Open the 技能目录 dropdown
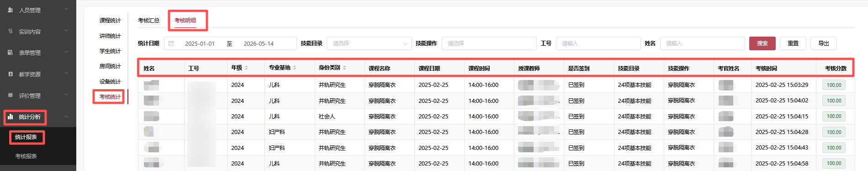This screenshot has height=171, width=868. [369, 43]
